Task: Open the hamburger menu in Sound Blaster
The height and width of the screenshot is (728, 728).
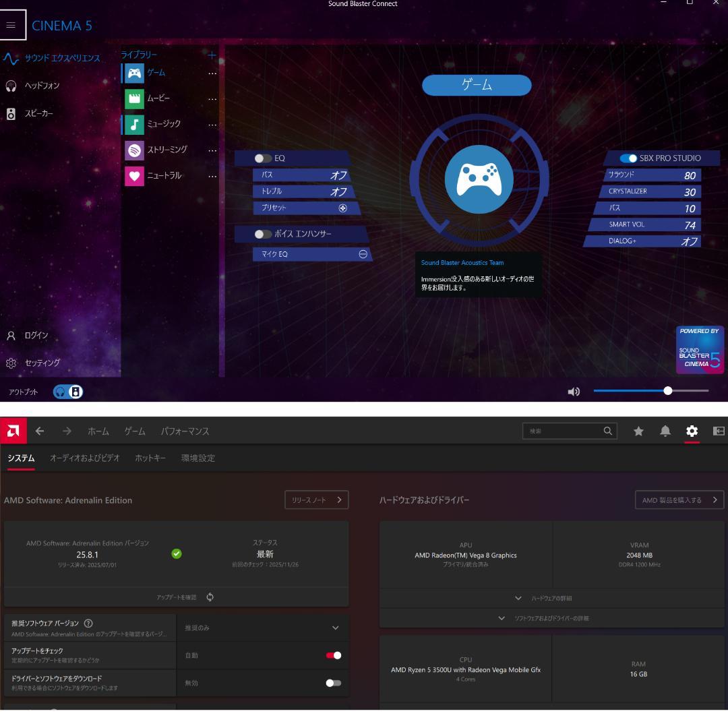Action: click(10, 25)
